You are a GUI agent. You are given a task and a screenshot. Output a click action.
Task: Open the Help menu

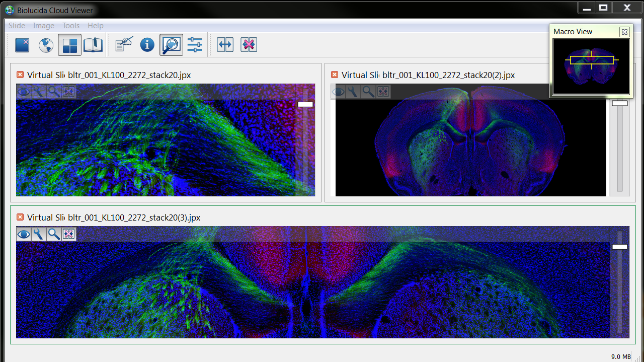(x=96, y=26)
